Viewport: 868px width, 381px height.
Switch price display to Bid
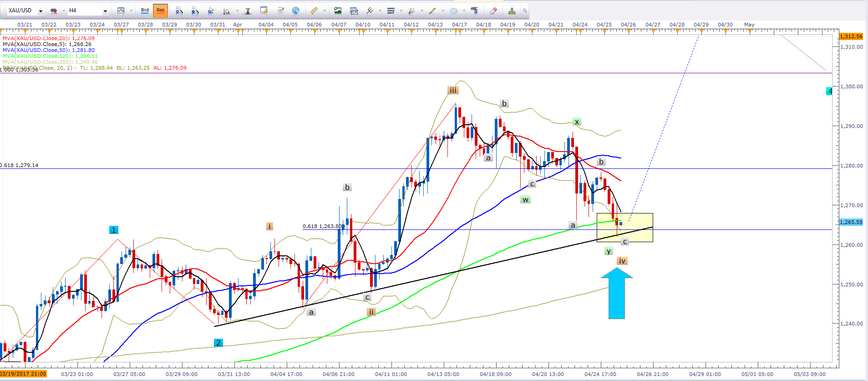145,10
